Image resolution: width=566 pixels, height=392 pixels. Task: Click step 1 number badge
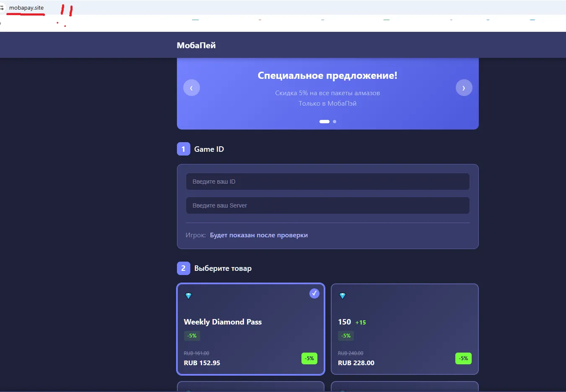(183, 149)
